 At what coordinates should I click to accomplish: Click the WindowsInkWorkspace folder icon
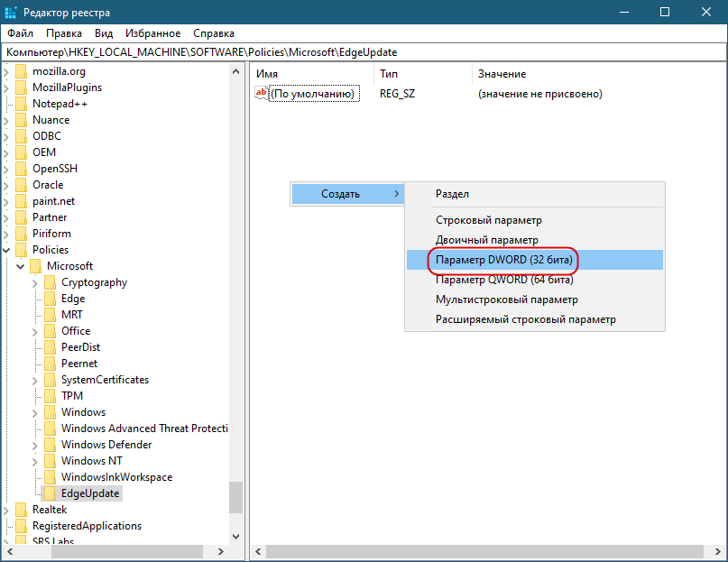pyautogui.click(x=50, y=477)
